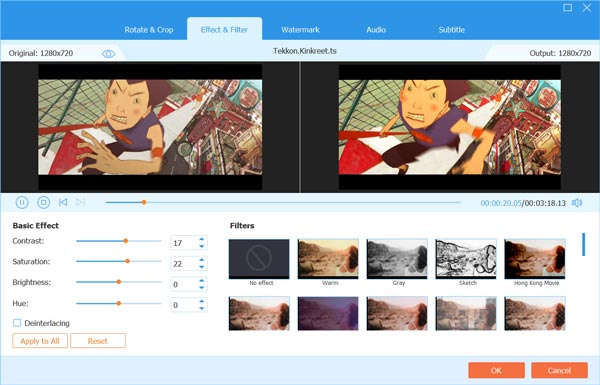Open the Watermark tab
Image resolution: width=600 pixels, height=385 pixels.
(x=300, y=29)
